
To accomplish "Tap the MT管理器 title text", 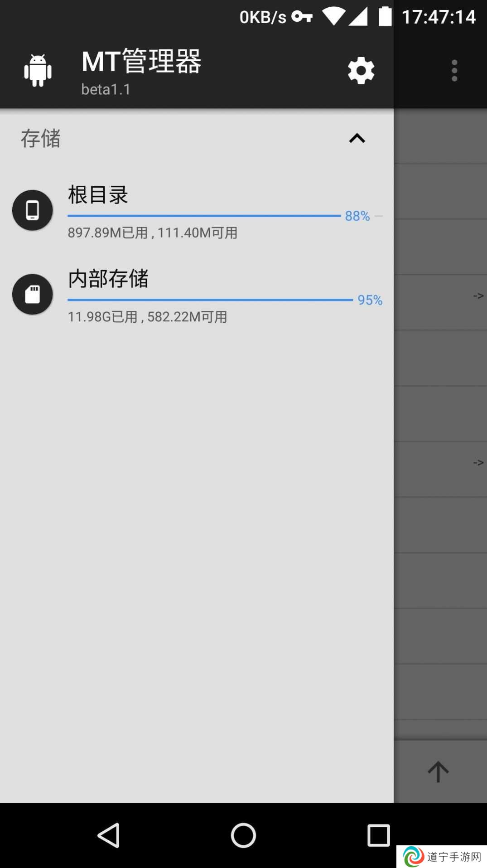I will (141, 61).
